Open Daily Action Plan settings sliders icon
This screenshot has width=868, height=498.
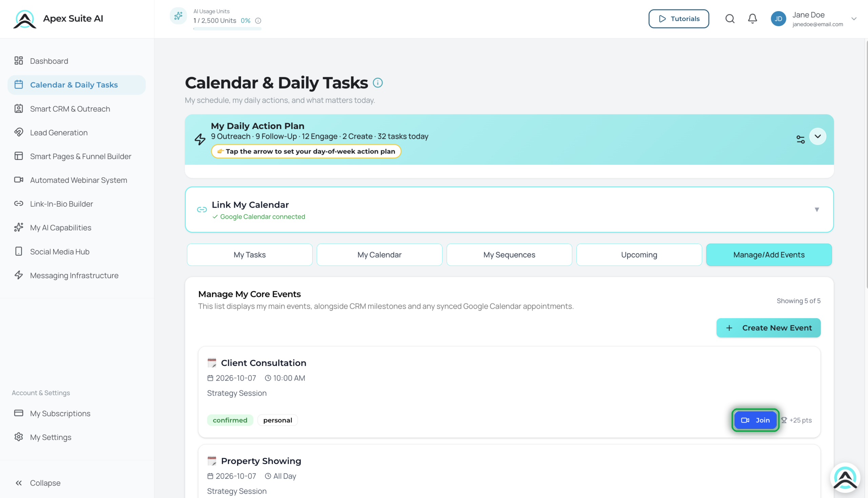click(x=800, y=139)
